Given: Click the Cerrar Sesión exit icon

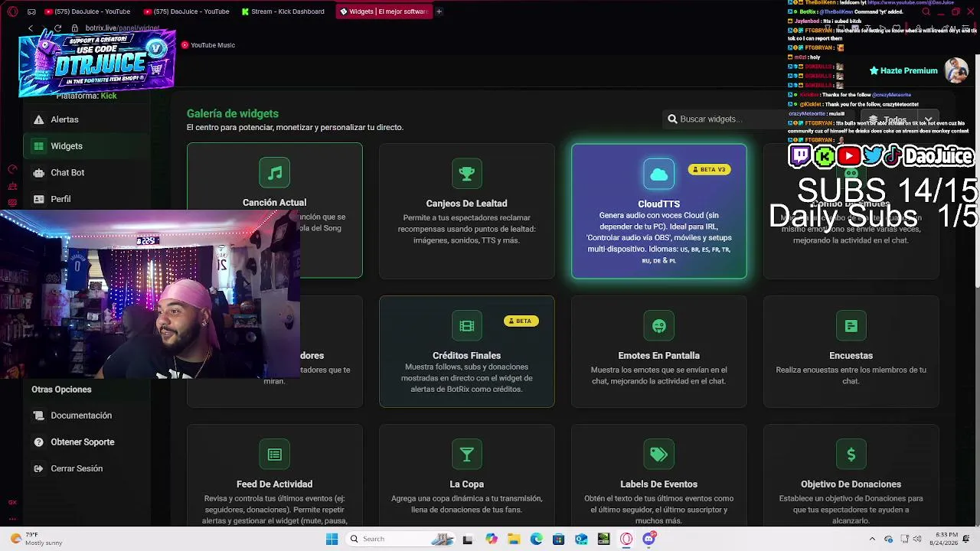Looking at the screenshot, I should (38, 468).
